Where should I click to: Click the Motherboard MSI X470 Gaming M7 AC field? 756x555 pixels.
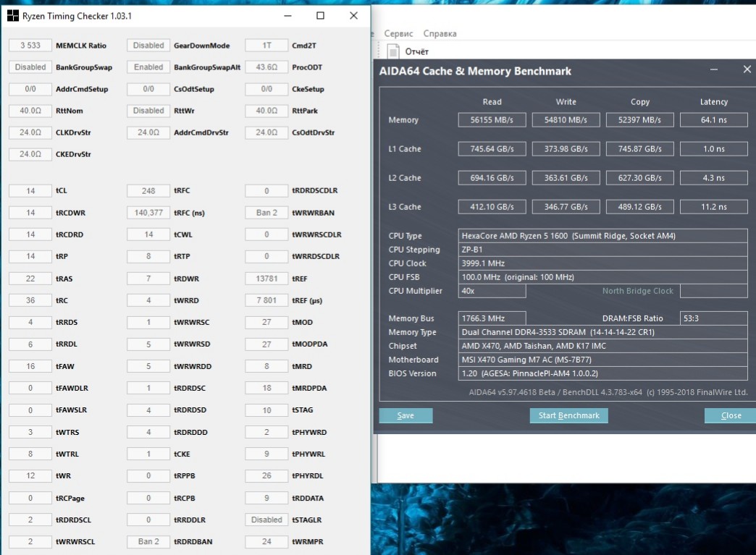click(x=602, y=360)
